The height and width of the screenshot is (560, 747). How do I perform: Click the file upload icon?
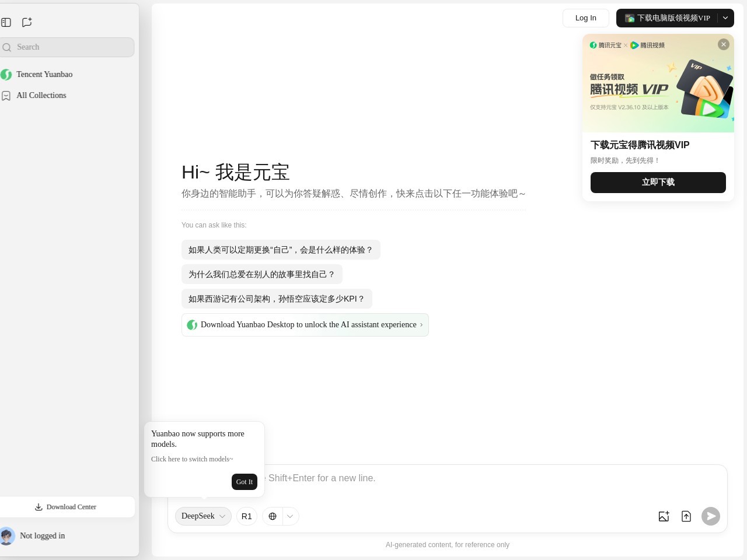point(686,516)
